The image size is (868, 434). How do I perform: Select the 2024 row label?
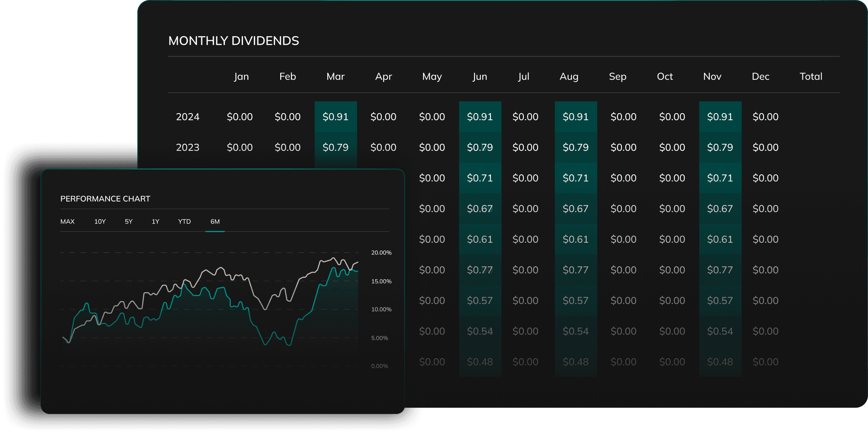[x=188, y=117]
